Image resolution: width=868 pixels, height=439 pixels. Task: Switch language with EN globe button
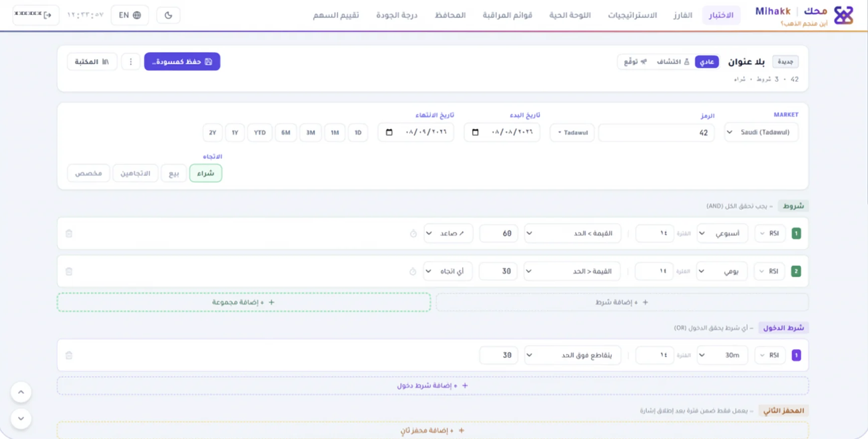[130, 15]
